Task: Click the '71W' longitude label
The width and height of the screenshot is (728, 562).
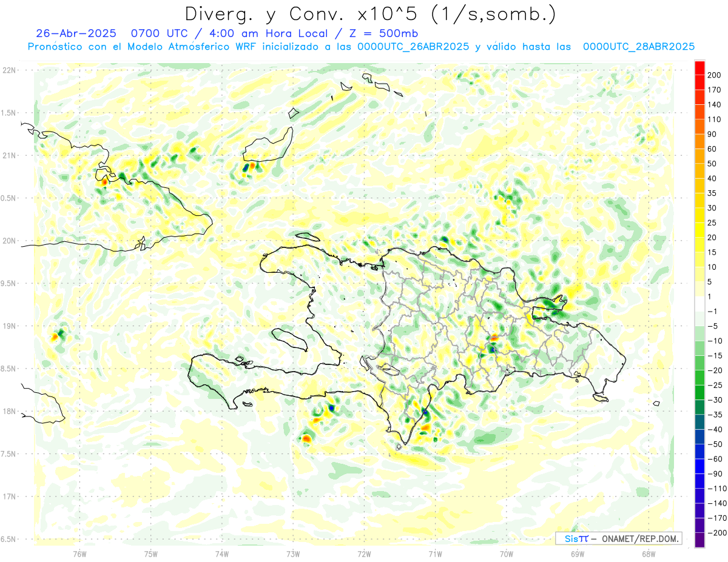Action: coord(435,554)
